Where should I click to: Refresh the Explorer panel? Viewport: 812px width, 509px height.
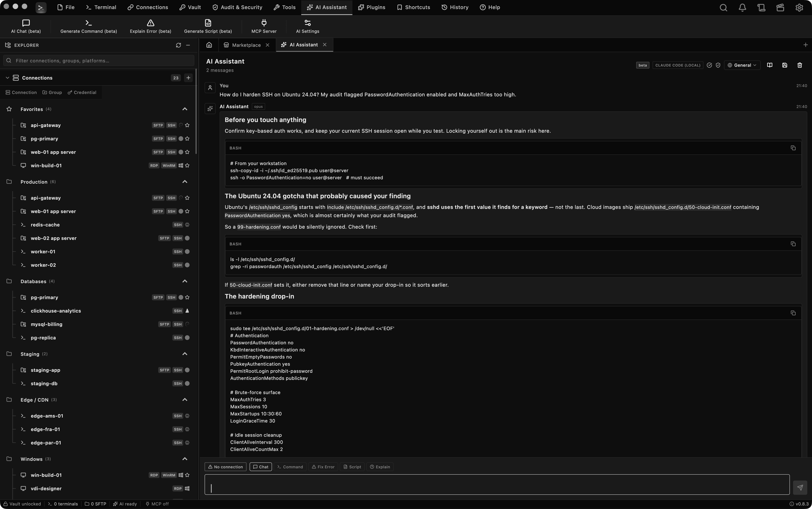tap(179, 45)
